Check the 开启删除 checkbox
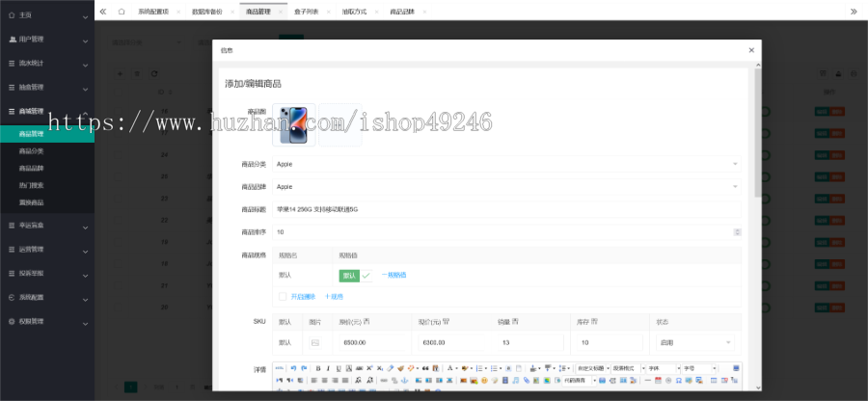The image size is (868, 401). pos(283,297)
